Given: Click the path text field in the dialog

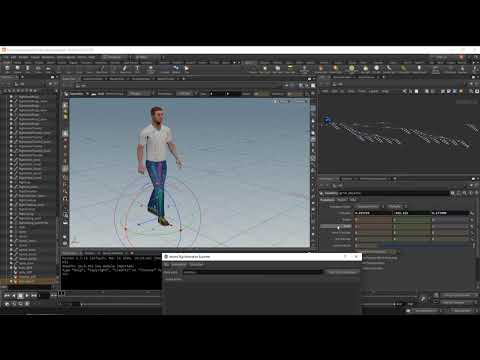Looking at the screenshot, I should [x=253, y=272].
